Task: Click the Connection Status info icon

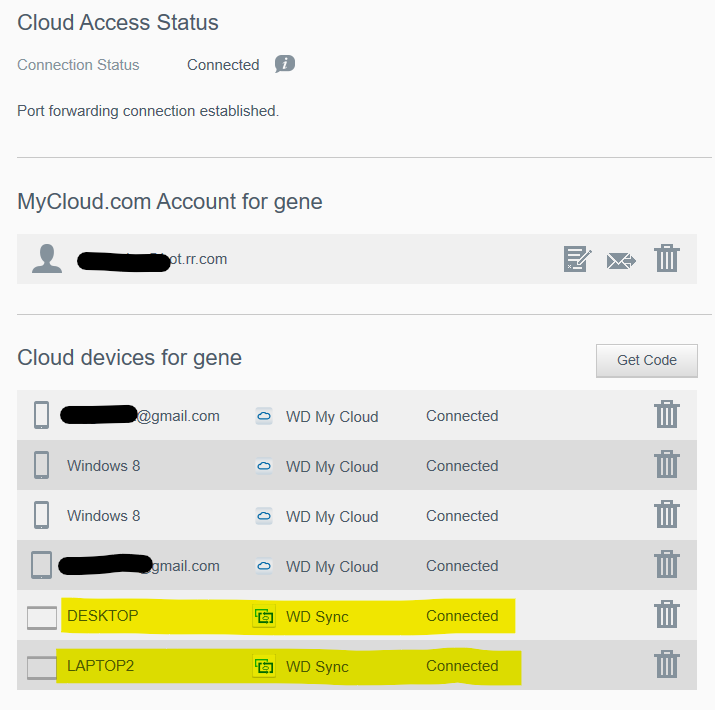Action: pyautogui.click(x=285, y=64)
